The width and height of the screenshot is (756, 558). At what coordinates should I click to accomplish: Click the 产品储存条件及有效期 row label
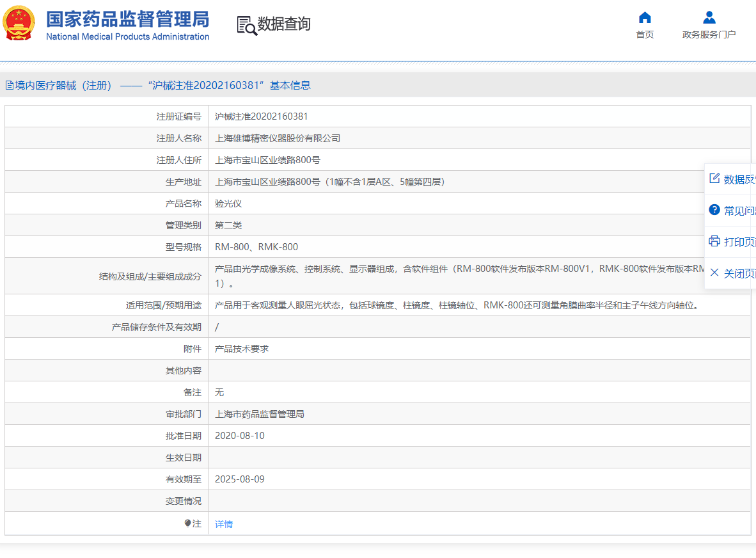point(156,327)
